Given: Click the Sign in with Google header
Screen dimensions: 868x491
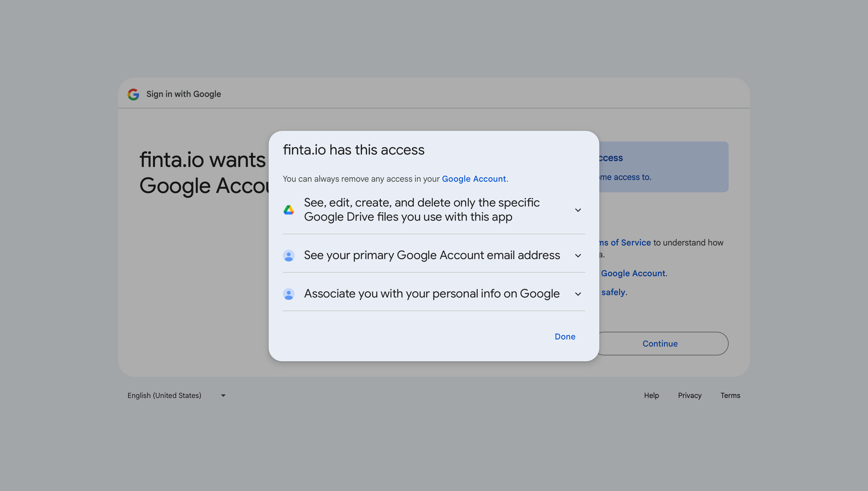Looking at the screenshot, I should tap(183, 94).
